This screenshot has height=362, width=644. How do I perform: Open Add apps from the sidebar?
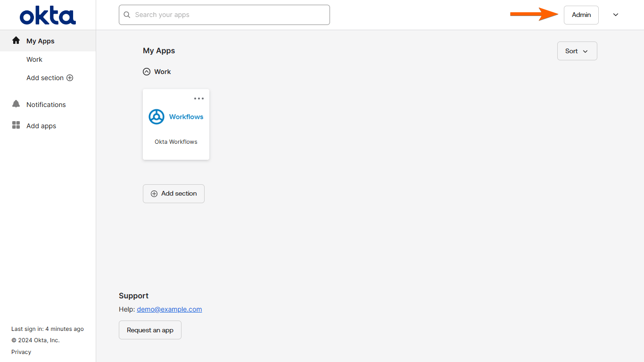coord(41,126)
